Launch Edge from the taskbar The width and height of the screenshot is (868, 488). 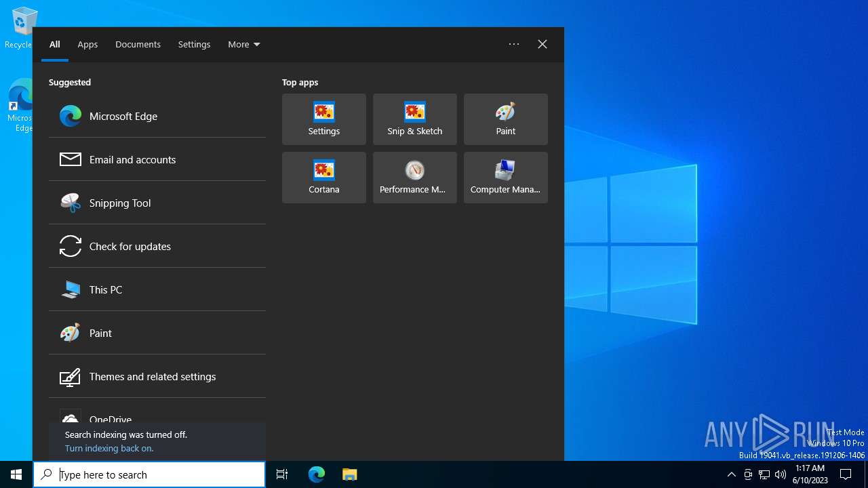[317, 474]
